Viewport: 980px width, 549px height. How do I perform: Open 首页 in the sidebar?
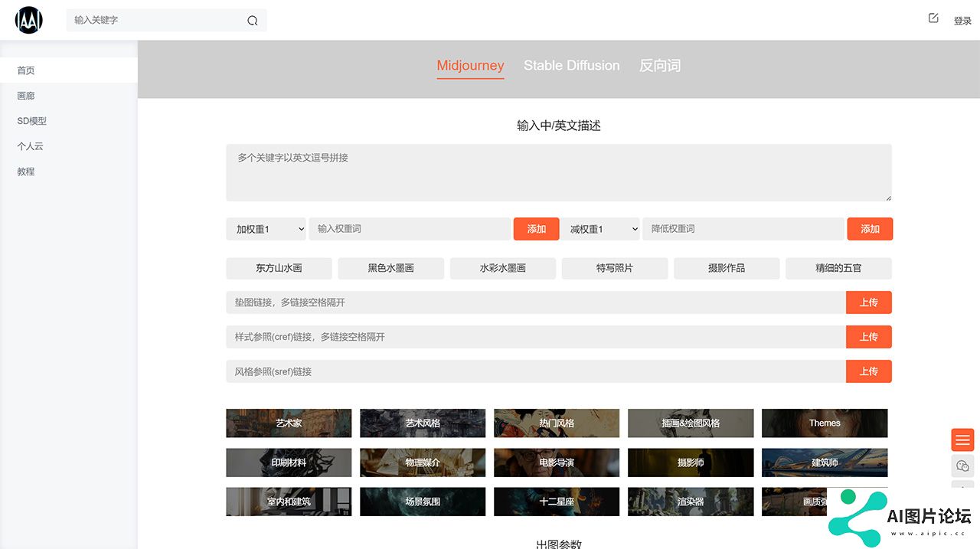69,70
